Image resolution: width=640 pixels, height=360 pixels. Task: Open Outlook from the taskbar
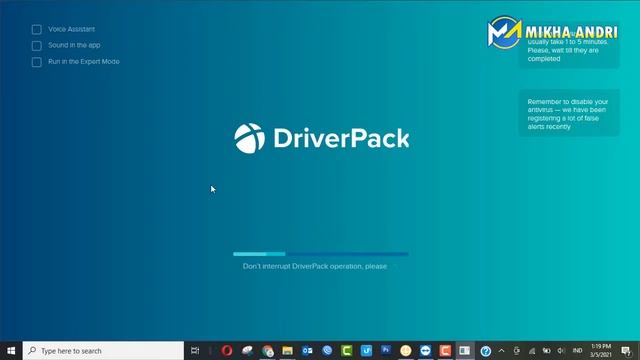coord(307,351)
